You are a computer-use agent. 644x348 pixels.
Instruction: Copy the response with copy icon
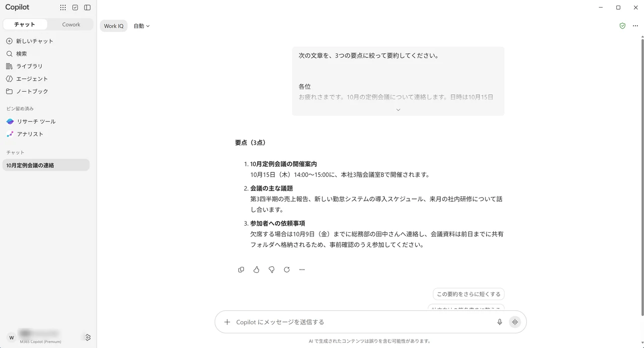click(241, 269)
